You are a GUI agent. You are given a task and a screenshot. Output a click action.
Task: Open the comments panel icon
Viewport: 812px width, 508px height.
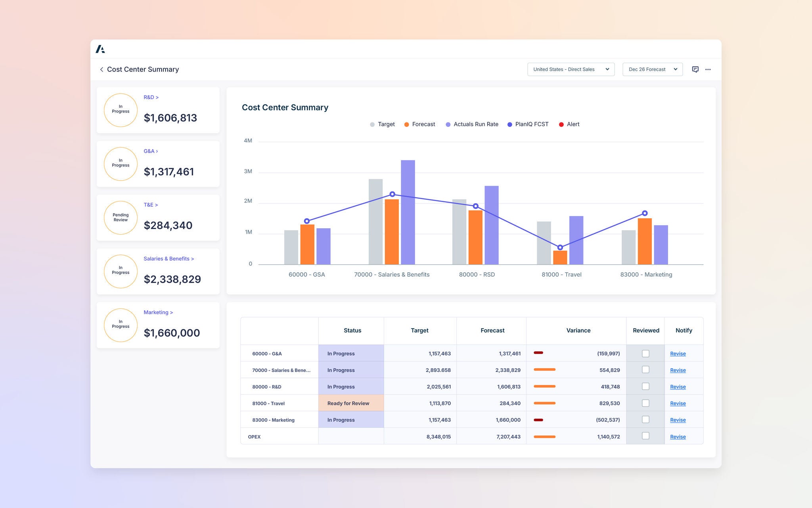pyautogui.click(x=696, y=69)
